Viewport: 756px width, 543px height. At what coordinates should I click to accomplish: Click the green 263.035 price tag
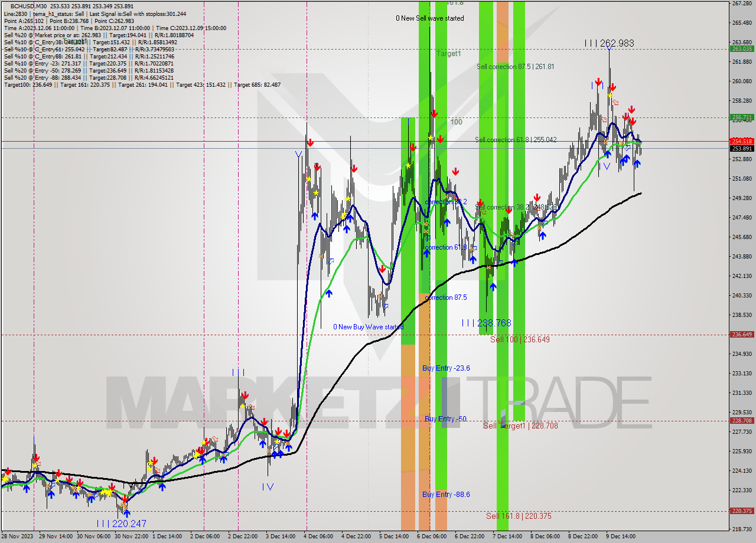point(742,49)
